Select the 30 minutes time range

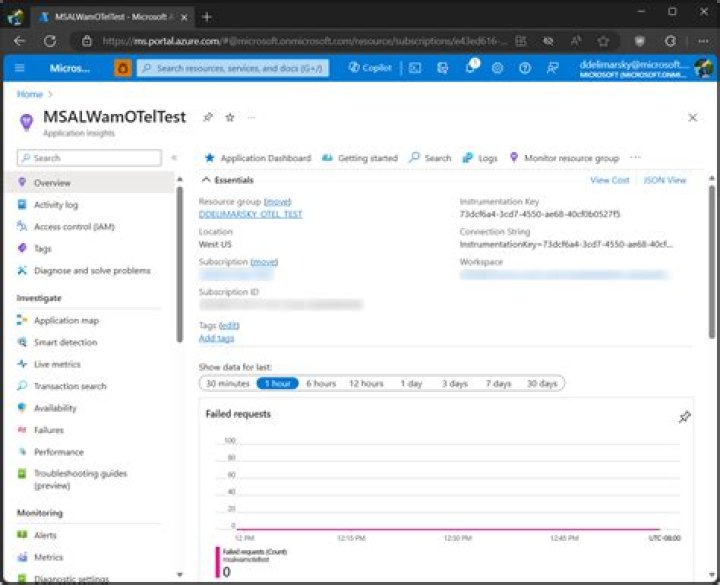click(x=228, y=383)
